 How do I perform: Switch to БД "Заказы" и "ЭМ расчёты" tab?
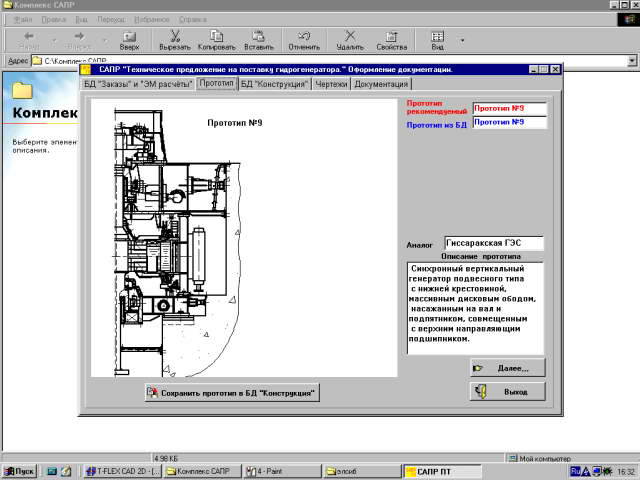138,84
